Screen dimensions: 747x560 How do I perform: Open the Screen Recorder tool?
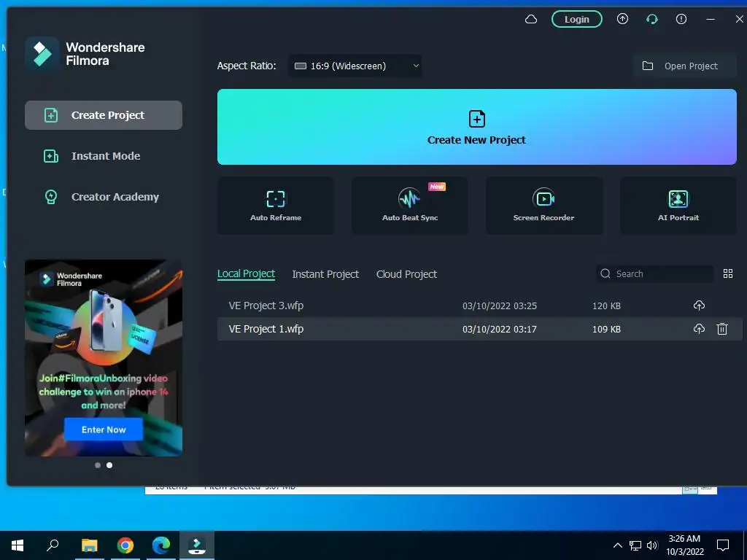click(544, 206)
